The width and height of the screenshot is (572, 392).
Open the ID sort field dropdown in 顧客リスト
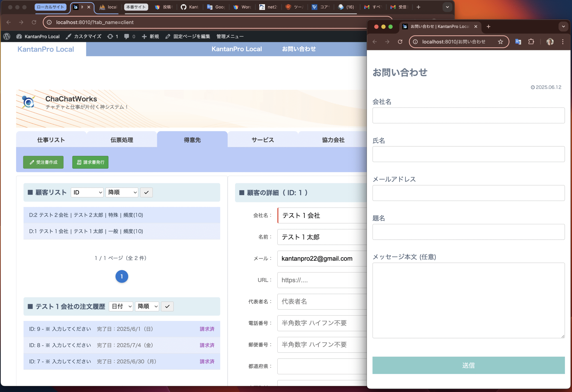click(87, 192)
